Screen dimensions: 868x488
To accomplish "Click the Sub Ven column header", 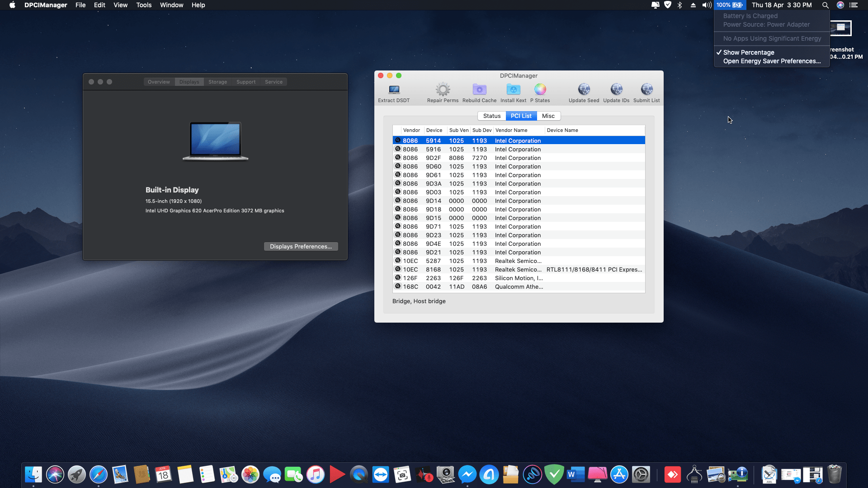I will 458,131.
